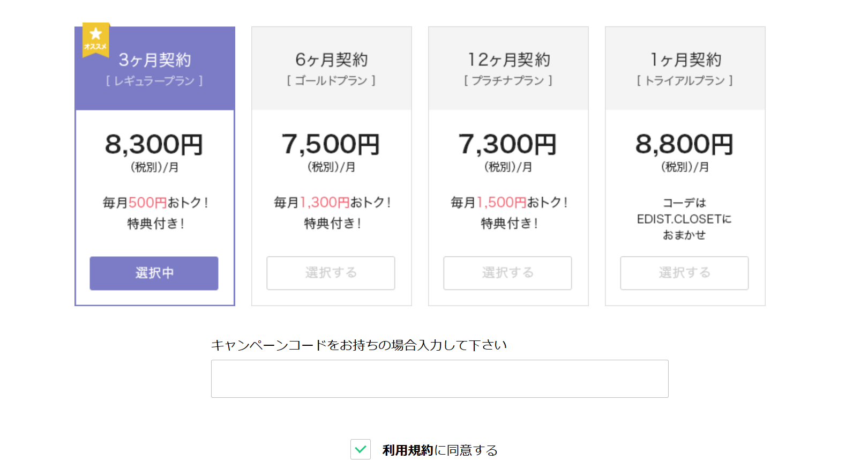The image size is (868, 460).
Task: Click the キャンペーンコード instruction label
Action: pyautogui.click(x=358, y=345)
